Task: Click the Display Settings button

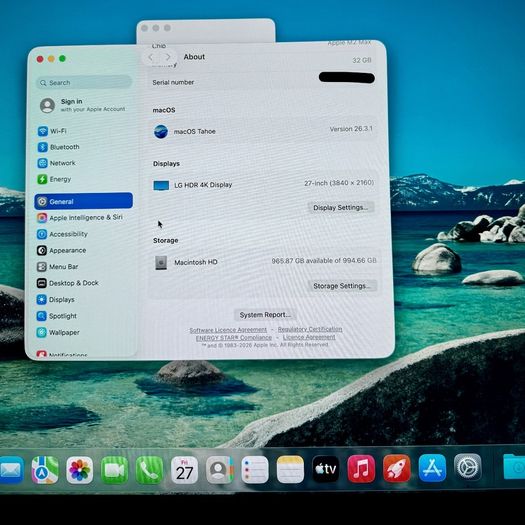Action: [341, 208]
